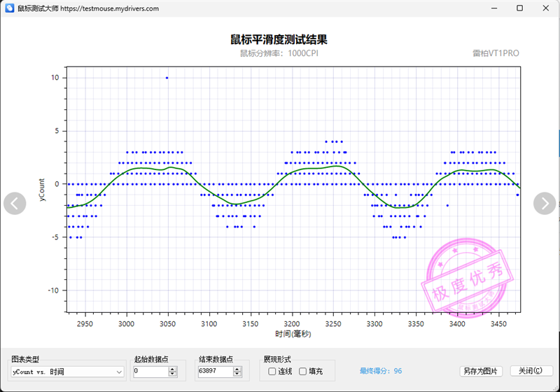Click the 另存为图片 button
560x392 pixels.
481,371
